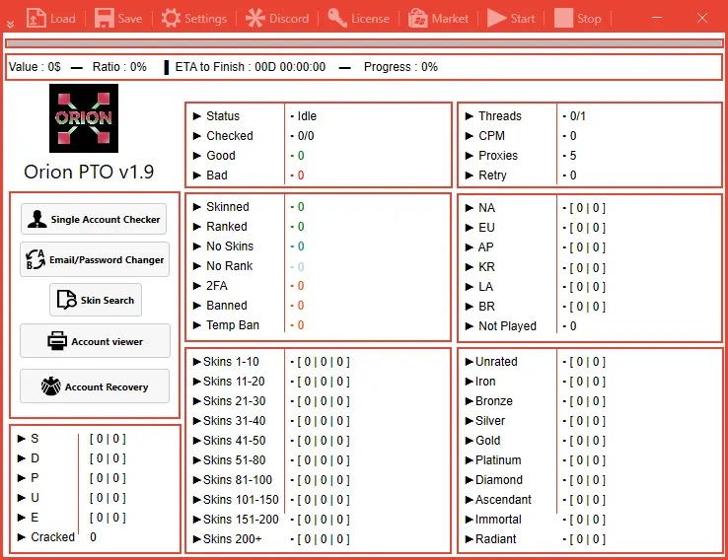Click the 'Checked' label
728x560 pixels.
click(x=230, y=136)
